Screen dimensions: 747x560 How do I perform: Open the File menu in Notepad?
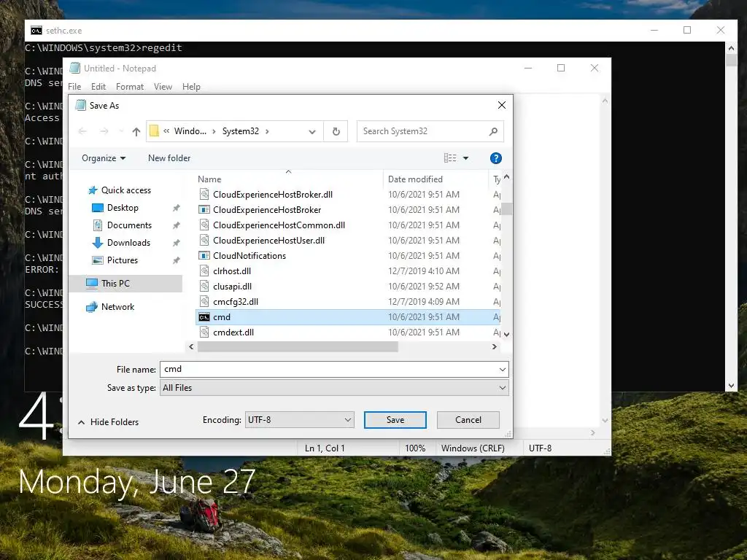click(x=74, y=87)
